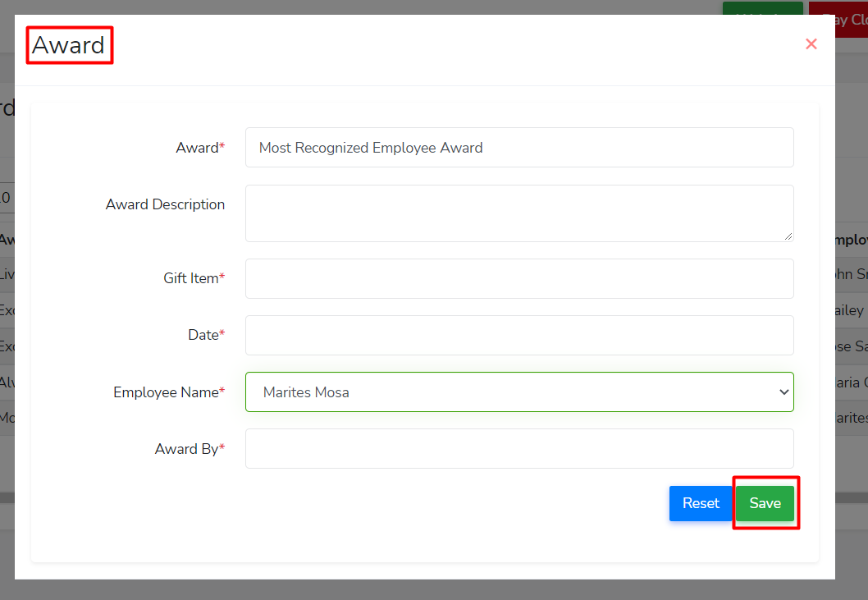This screenshot has height=600, width=868.
Task: Select the Gift Item input box
Action: [519, 278]
